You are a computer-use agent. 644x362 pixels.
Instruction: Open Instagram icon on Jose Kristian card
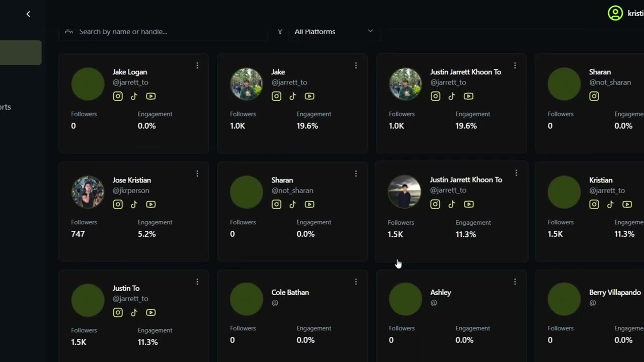[x=118, y=204]
